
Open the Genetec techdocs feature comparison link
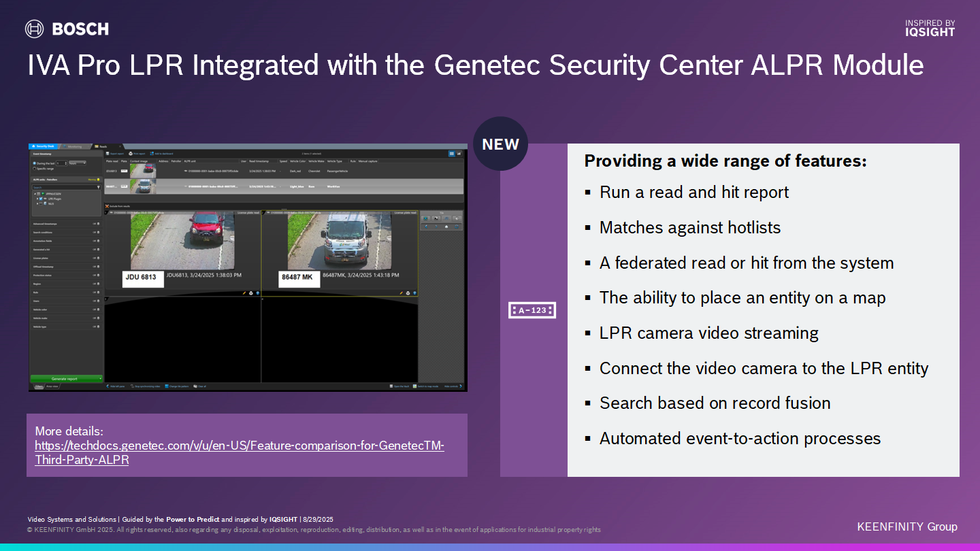(240, 452)
